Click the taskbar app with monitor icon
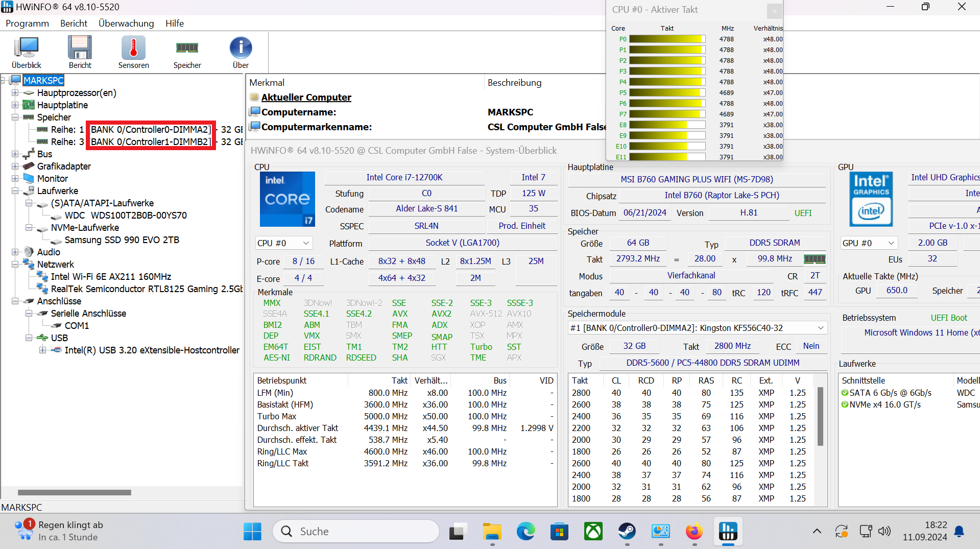The image size is (980, 549). [x=660, y=532]
